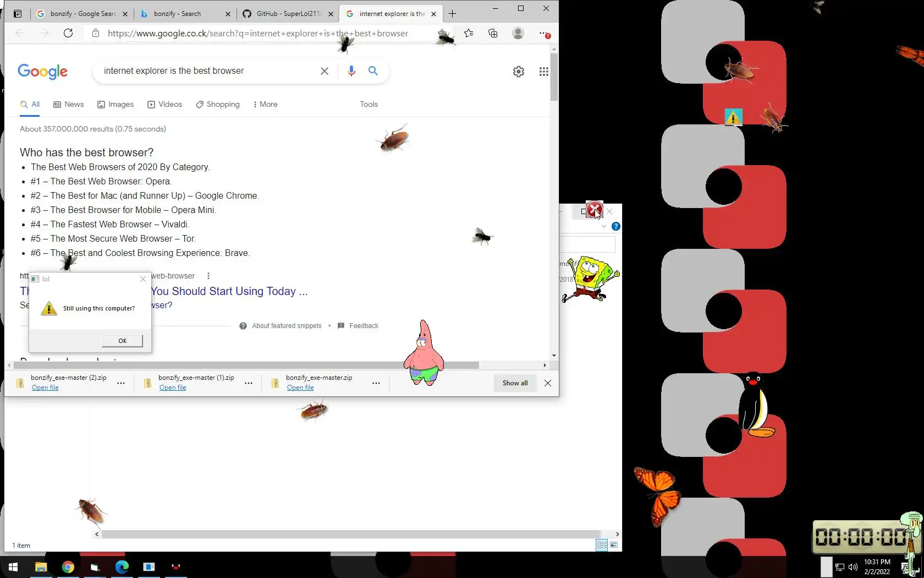Screen dimensions: 924x578
Task: Dismiss the Edge downloads bar
Action: click(548, 383)
